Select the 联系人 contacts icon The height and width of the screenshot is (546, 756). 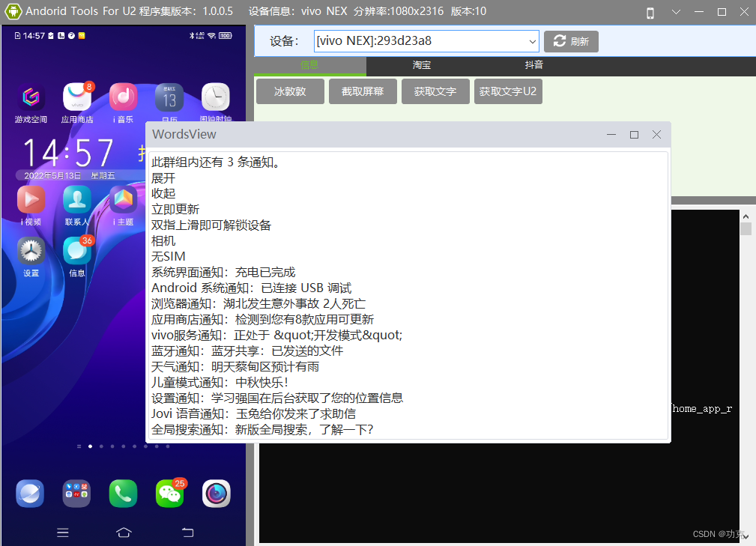[x=76, y=199]
